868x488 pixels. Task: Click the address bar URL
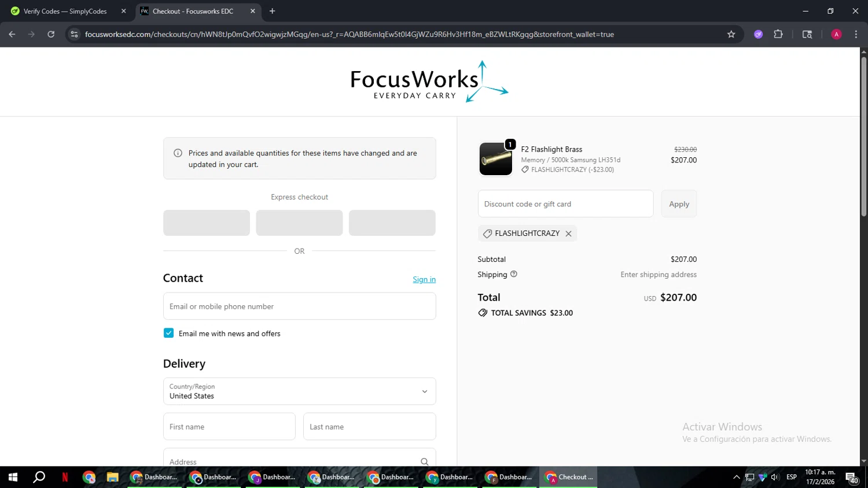[x=349, y=34]
